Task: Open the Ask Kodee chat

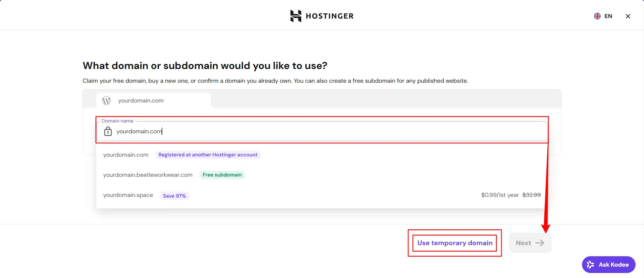Action: pos(608,265)
